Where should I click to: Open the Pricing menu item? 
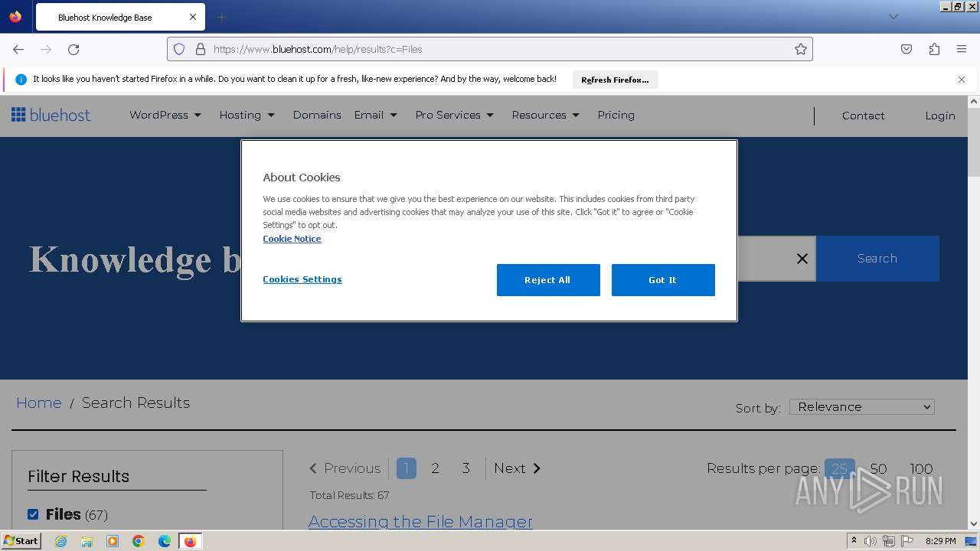(x=616, y=115)
